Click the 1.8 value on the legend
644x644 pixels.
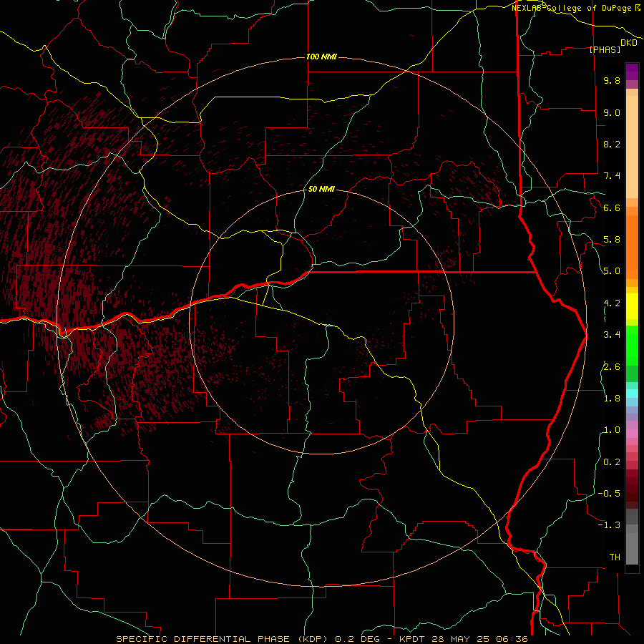click(x=612, y=399)
